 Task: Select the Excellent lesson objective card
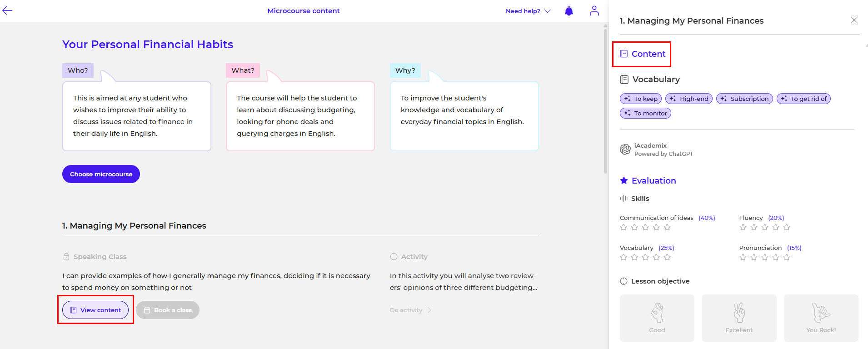[x=738, y=318]
